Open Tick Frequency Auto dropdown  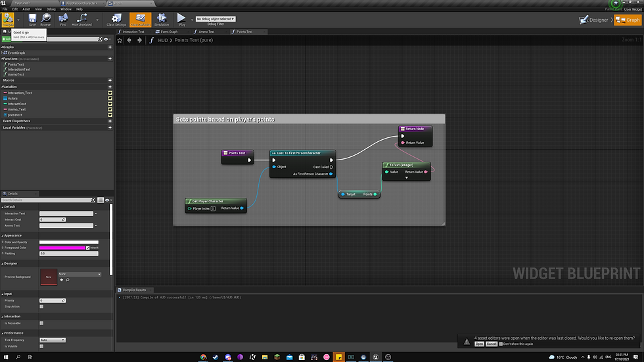click(x=52, y=340)
